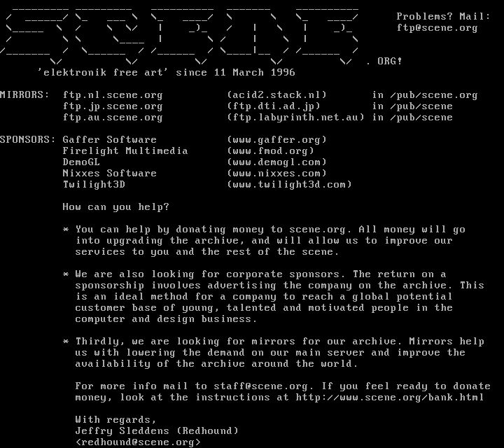Open the http://www.scene.org/bank.html URL
Viewport: 504px width, 448px height.
pos(390,397)
